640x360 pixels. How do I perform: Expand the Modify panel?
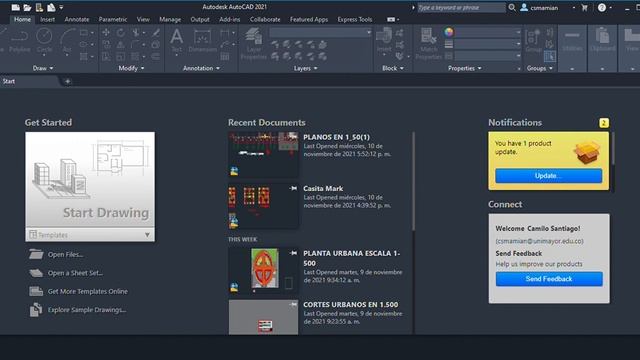click(x=131, y=68)
